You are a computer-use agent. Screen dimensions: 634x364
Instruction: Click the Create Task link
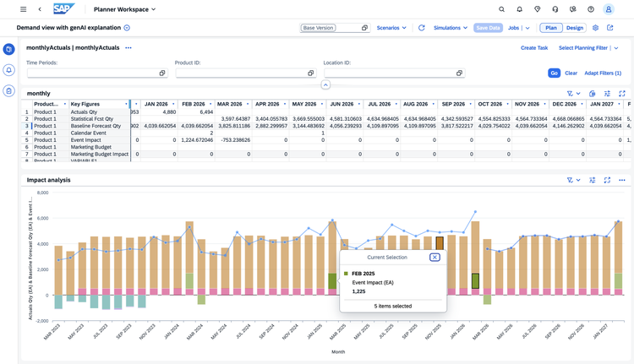coord(533,47)
